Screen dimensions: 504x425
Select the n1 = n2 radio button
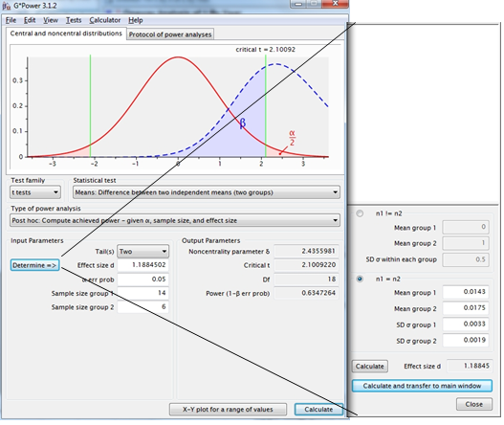(x=360, y=279)
